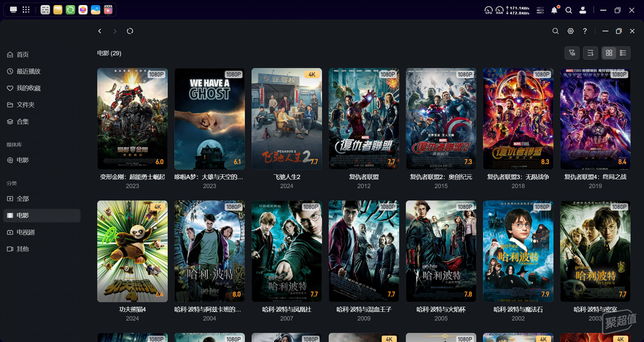Open the yellow file manager app
The height and width of the screenshot is (342, 644).
pyautogui.click(x=58, y=10)
